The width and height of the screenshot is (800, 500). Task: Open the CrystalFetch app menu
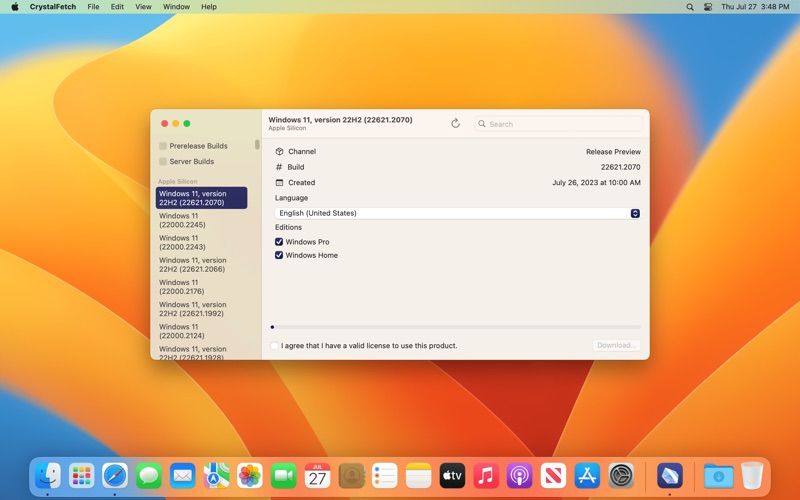pyautogui.click(x=53, y=7)
